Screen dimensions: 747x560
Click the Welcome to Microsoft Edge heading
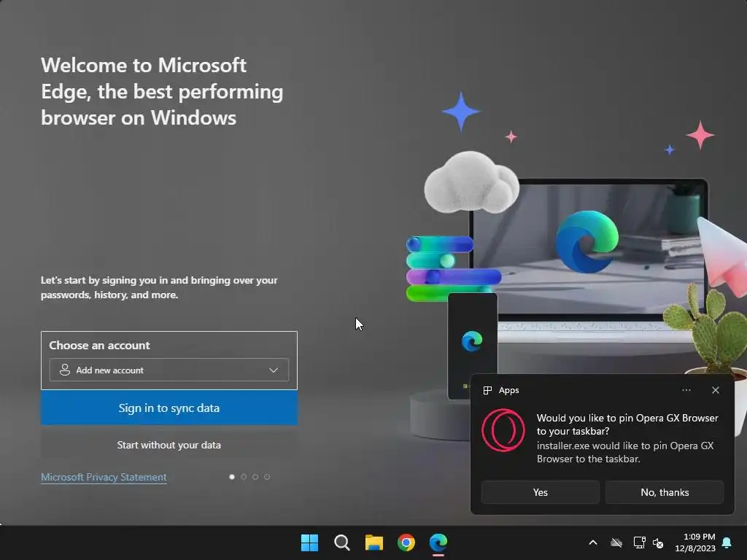coord(162,91)
